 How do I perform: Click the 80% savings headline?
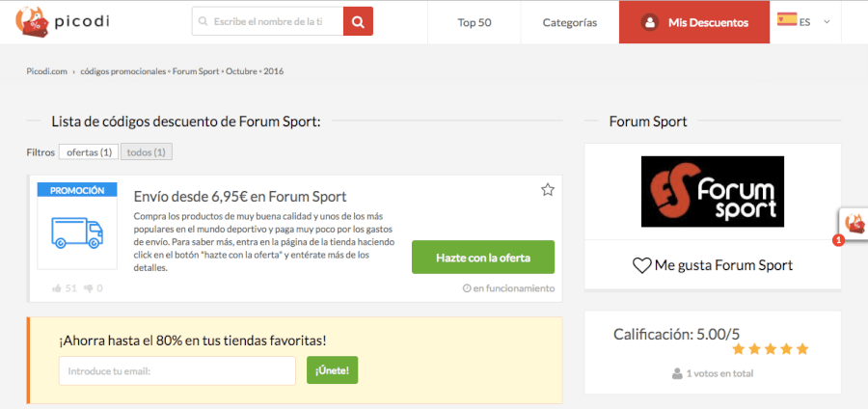coord(193,341)
